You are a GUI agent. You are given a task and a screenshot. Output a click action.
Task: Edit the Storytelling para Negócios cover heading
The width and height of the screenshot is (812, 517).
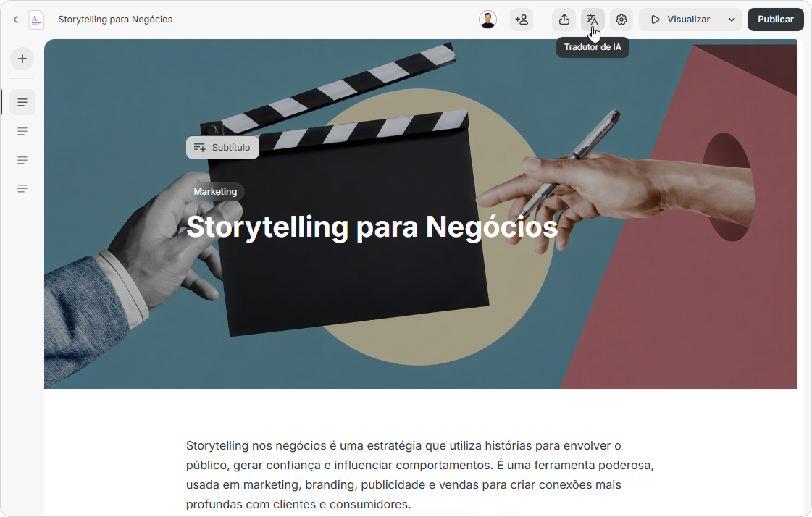pyautogui.click(x=372, y=227)
